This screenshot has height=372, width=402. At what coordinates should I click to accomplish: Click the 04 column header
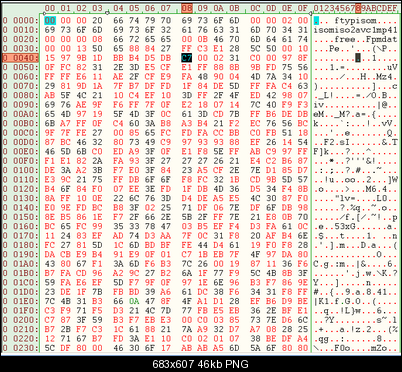click(x=118, y=8)
